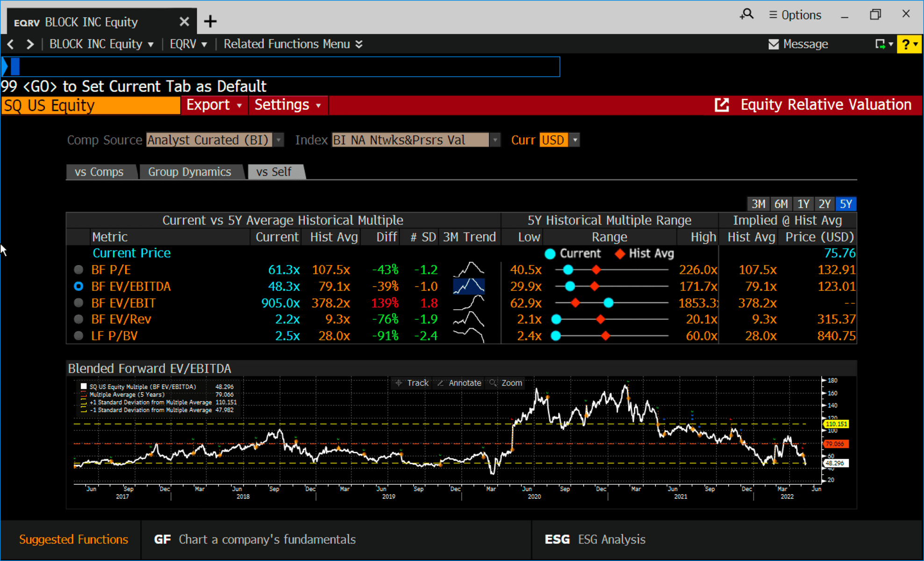924x561 pixels.
Task: Click the Message envelope icon
Action: (x=774, y=44)
